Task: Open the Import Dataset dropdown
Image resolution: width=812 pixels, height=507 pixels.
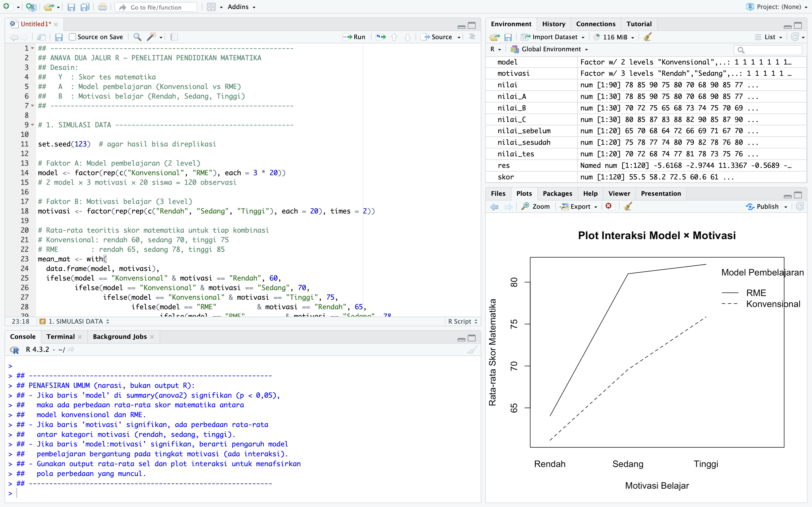Action: tap(554, 37)
